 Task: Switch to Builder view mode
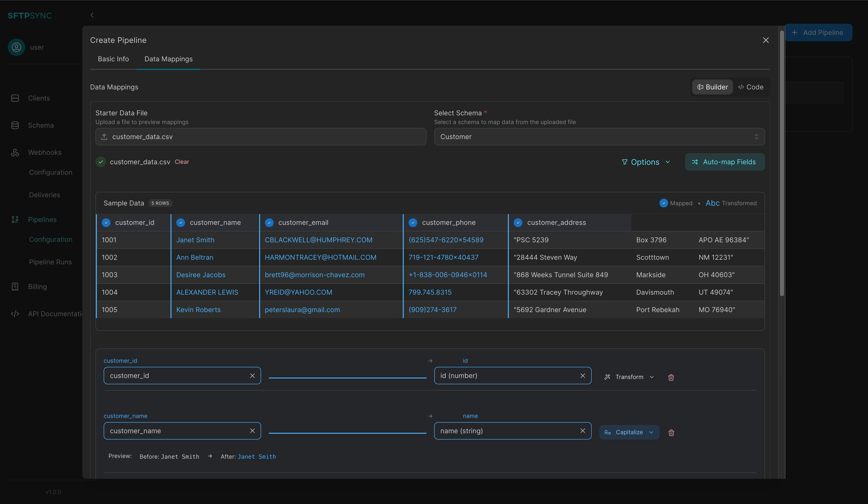pyautogui.click(x=712, y=87)
